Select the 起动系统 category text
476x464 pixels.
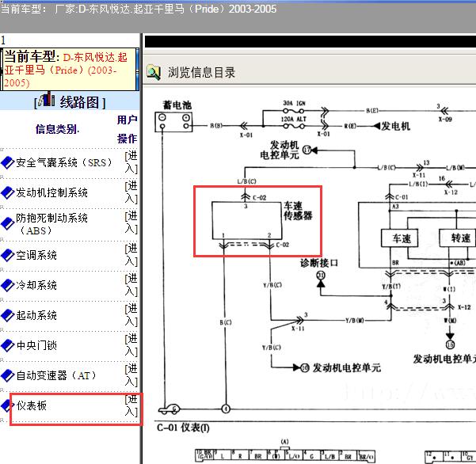36,315
